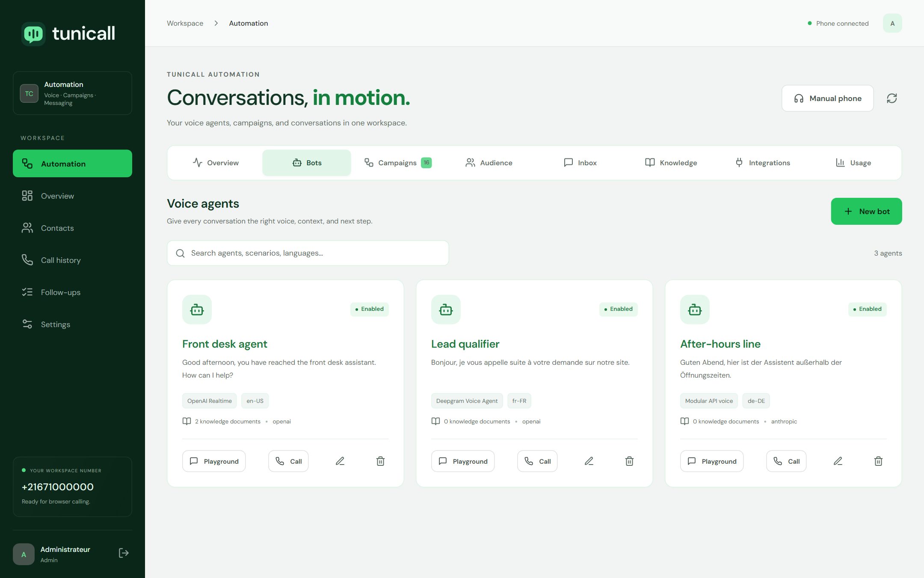This screenshot has height=578, width=924.
Task: Click the Front desk agent title
Action: pyautogui.click(x=225, y=344)
